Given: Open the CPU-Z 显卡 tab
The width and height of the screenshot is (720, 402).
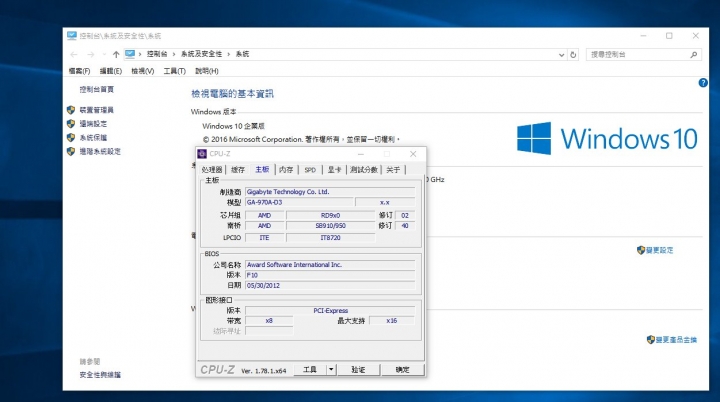Looking at the screenshot, I should [x=334, y=170].
